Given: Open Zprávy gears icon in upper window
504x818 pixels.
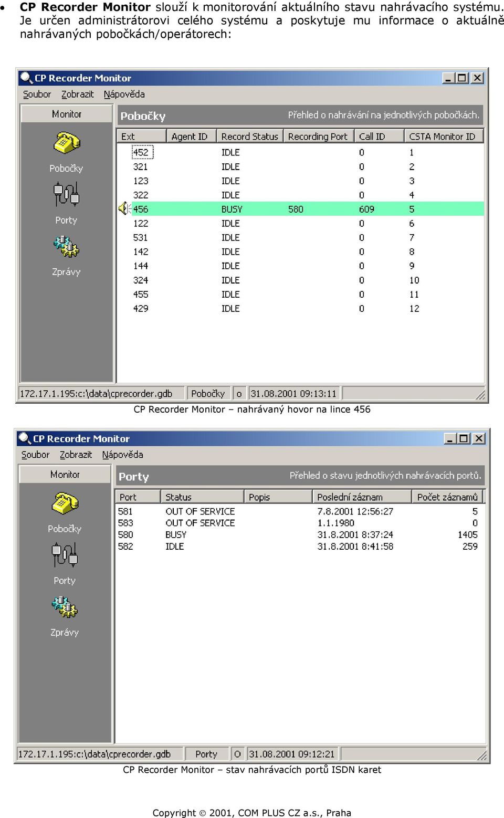Looking at the screenshot, I should pyautogui.click(x=66, y=246).
